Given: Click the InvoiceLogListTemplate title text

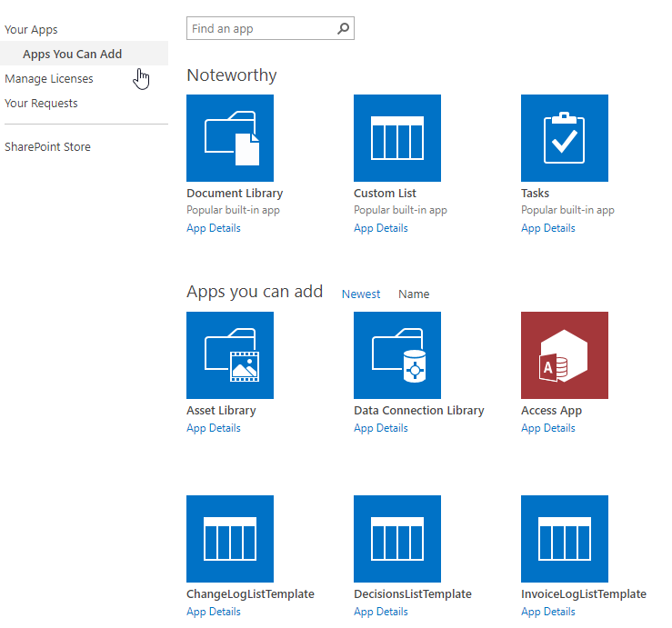Looking at the screenshot, I should point(583,594).
